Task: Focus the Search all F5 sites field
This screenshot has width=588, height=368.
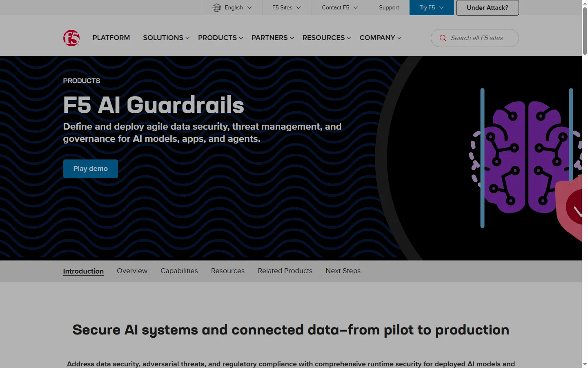Action: [x=475, y=38]
